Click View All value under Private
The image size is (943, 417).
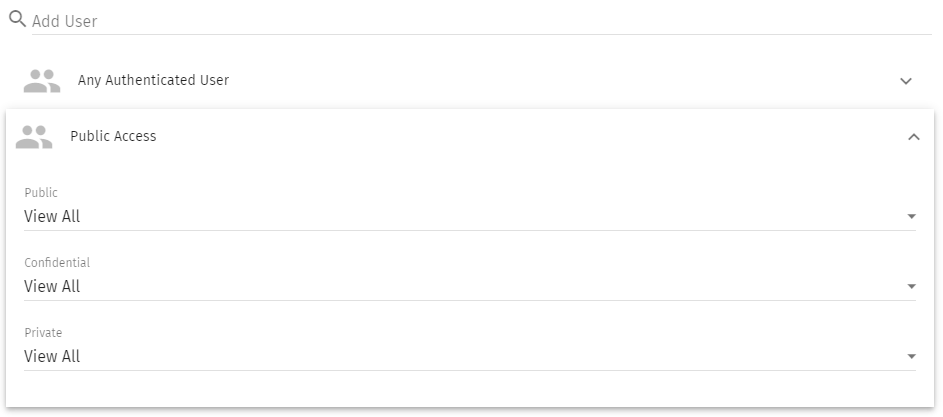coord(52,356)
